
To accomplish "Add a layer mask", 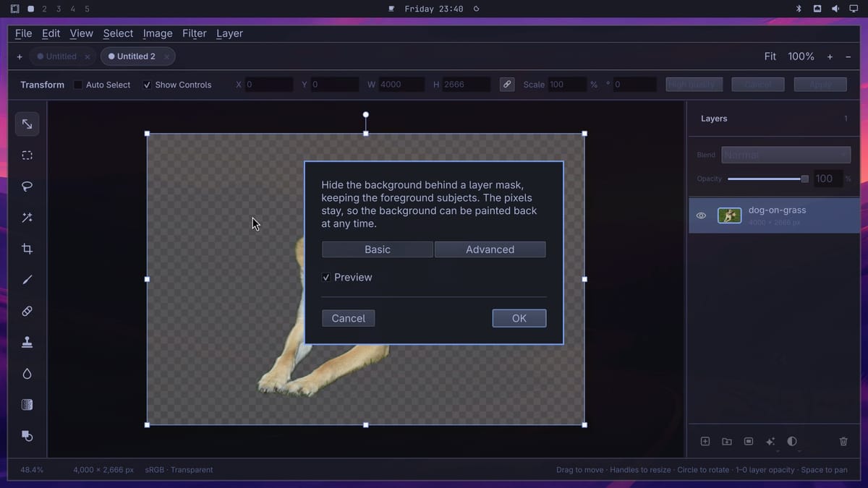I will click(749, 442).
